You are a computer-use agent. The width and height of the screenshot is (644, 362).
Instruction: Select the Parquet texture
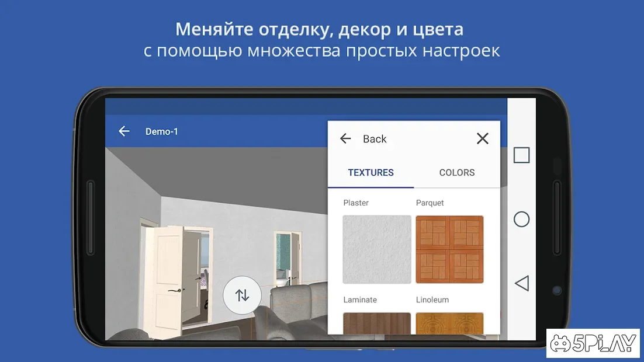[449, 250]
